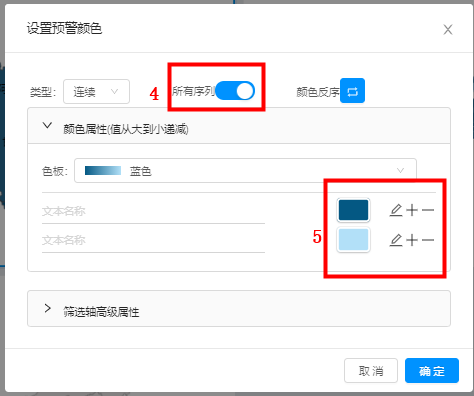Click the 颜色反序 reverse color icon
474x396 pixels.
pyautogui.click(x=352, y=91)
